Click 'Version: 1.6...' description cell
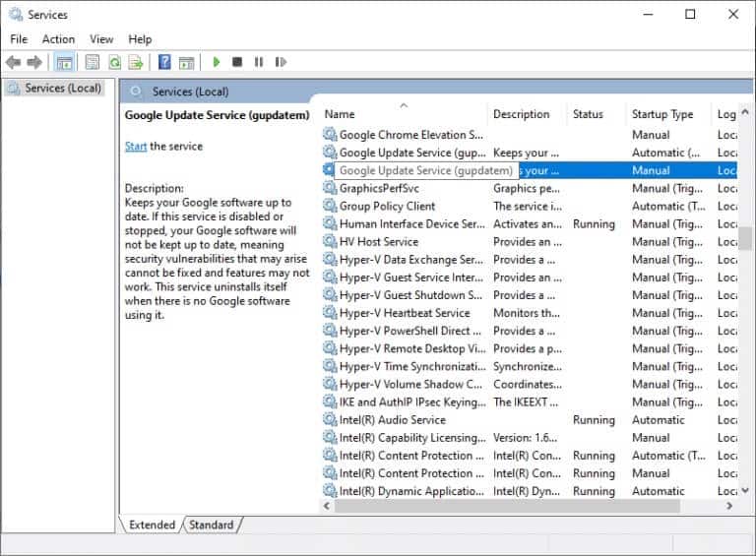 pyautogui.click(x=525, y=438)
